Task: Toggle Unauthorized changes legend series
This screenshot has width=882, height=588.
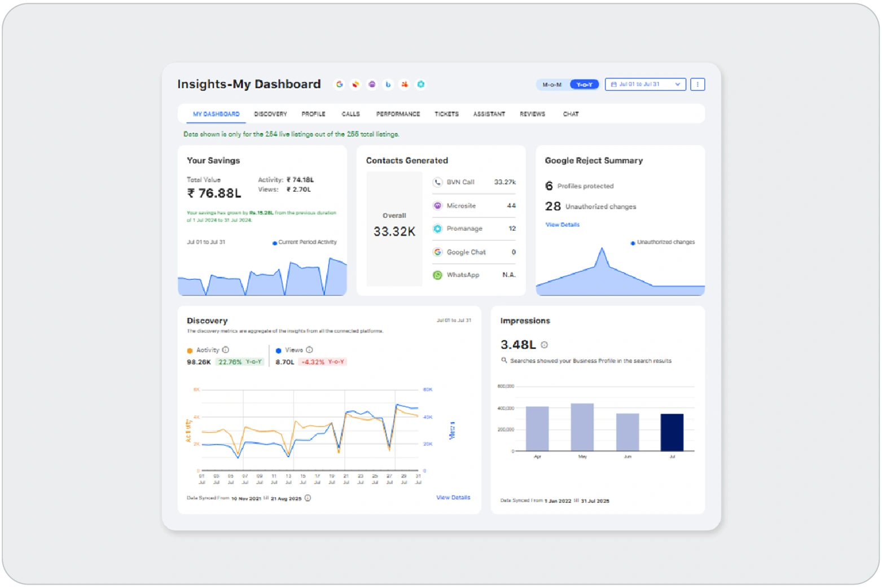Action: tap(662, 242)
